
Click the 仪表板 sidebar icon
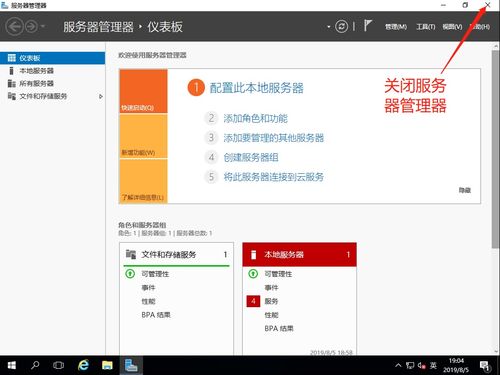pyautogui.click(x=12, y=58)
